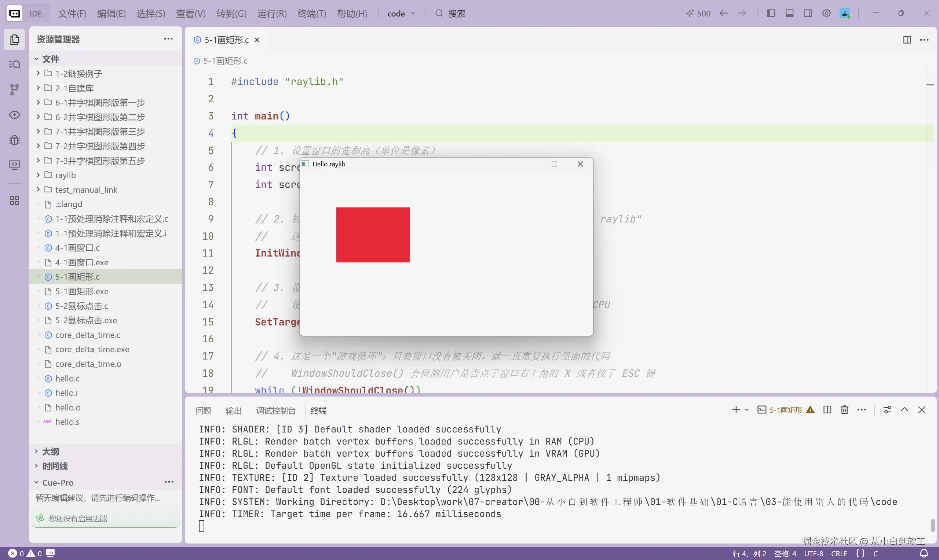Click the 搜索 search box
Viewport: 939px width, 560px height.
click(451, 14)
